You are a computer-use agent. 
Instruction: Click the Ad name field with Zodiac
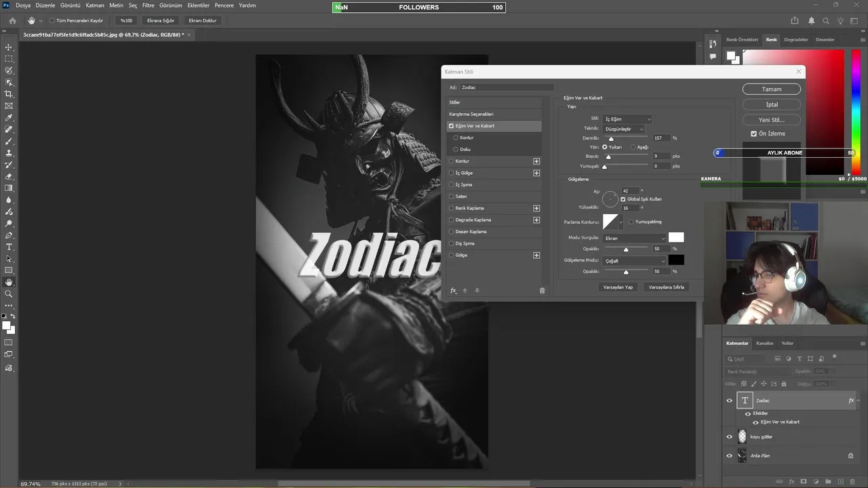pyautogui.click(x=507, y=87)
